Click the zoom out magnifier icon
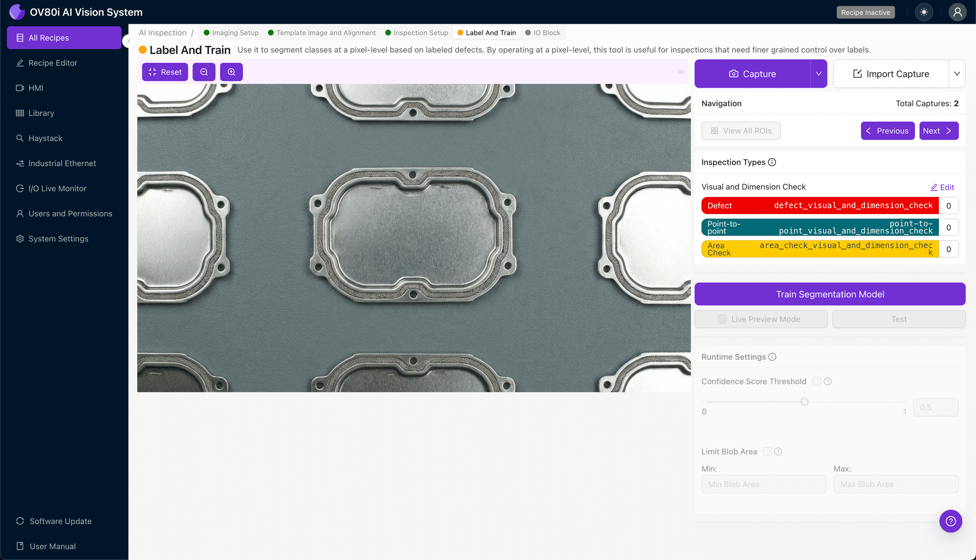The image size is (976, 560). 204,72
